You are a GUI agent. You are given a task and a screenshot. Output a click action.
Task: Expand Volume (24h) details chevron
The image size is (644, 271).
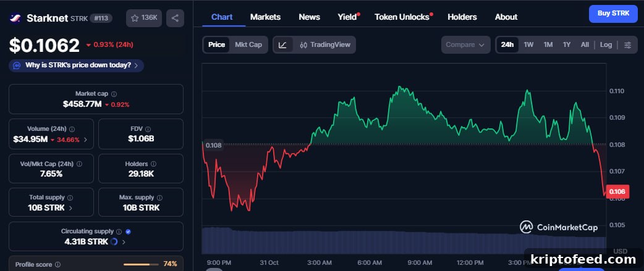(x=85, y=140)
